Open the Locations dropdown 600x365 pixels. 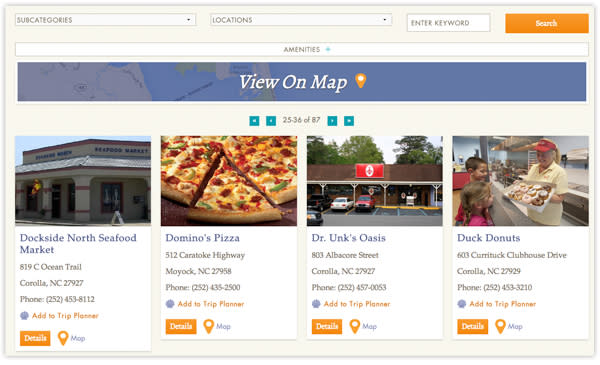click(x=301, y=20)
